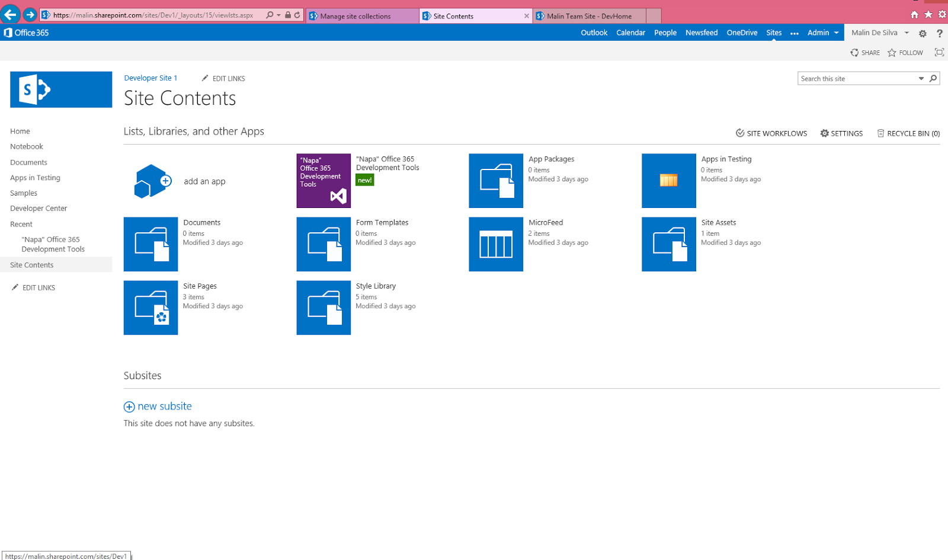This screenshot has width=948, height=560.
Task: Open Developer Center in left navigation
Action: click(39, 208)
